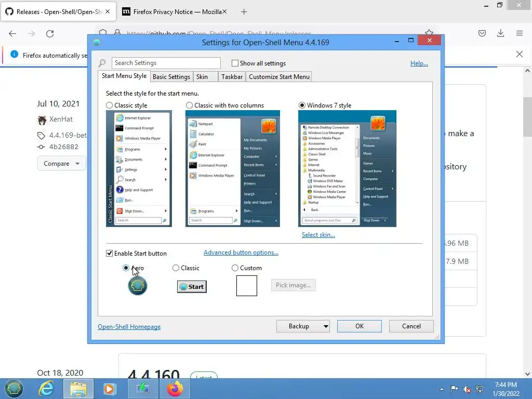This screenshot has width=532, height=399.
Task: Go back in Firefox
Action: coord(12,33)
